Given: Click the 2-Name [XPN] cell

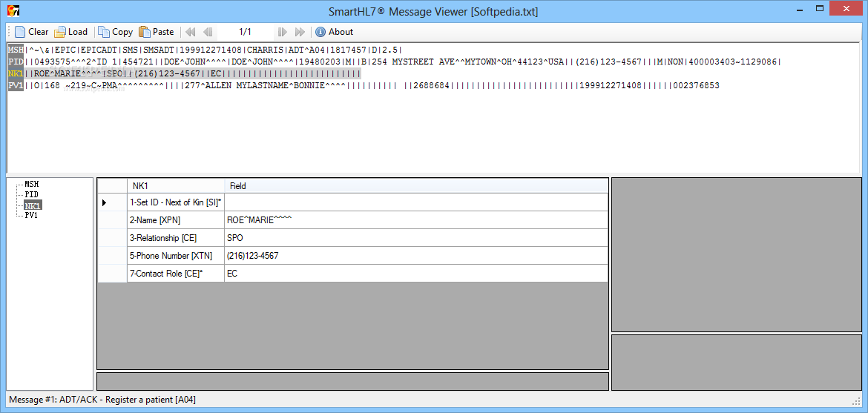Looking at the screenshot, I should (x=176, y=220).
